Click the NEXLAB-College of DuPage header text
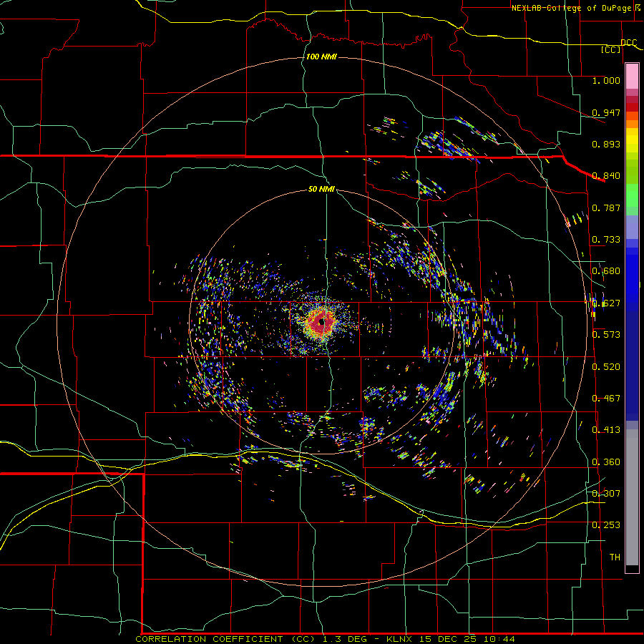This screenshot has height=644, width=644. pyautogui.click(x=571, y=8)
